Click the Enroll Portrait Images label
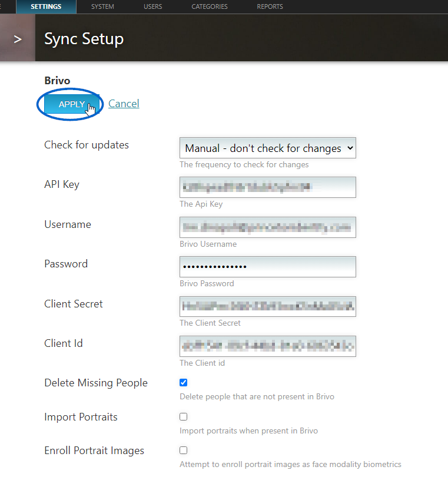The width and height of the screenshot is (448, 490). [94, 451]
